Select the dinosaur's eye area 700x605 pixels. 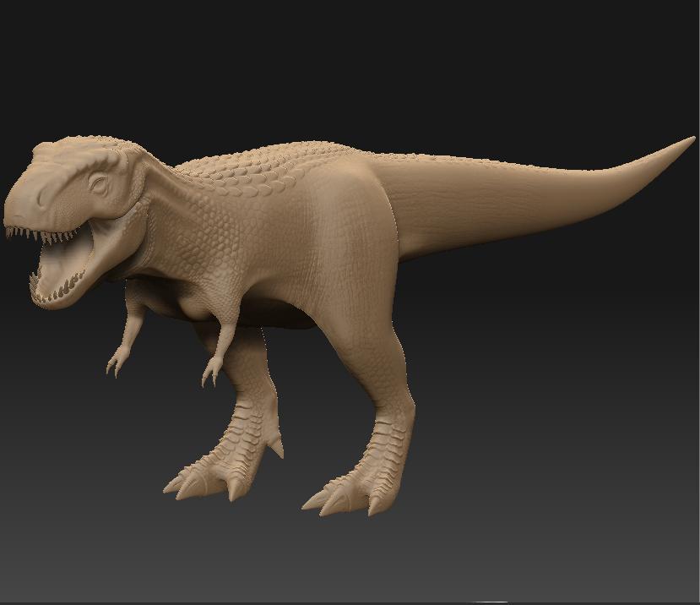(99, 182)
